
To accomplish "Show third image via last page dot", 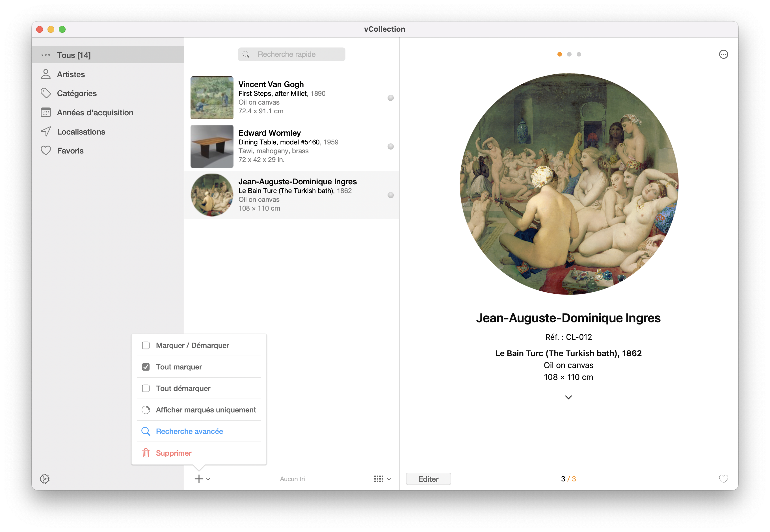I will click(579, 54).
